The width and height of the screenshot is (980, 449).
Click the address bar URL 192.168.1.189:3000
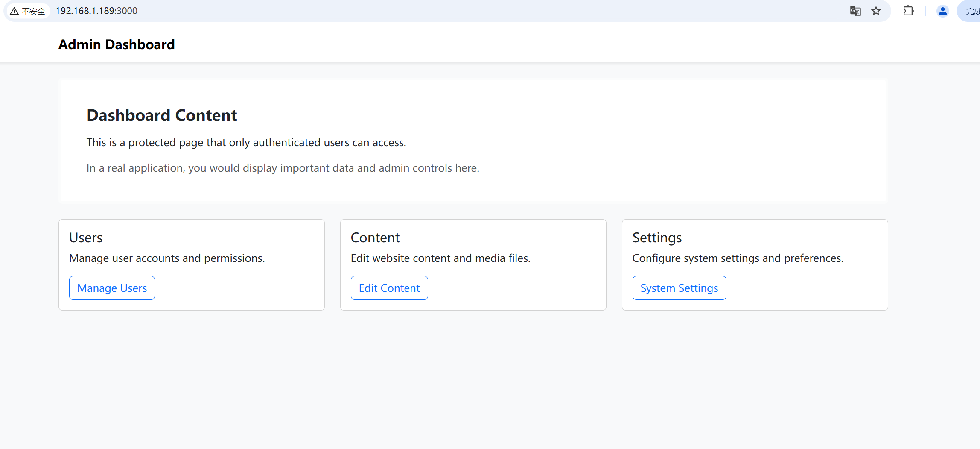point(96,11)
